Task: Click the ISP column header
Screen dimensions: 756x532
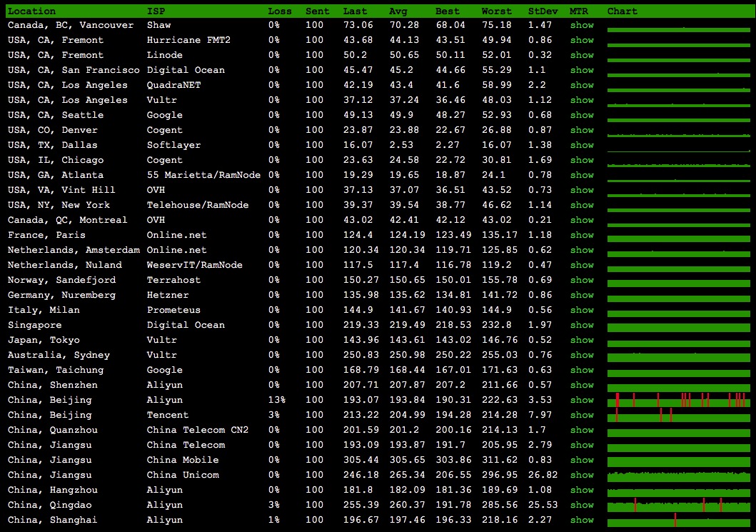Action: click(x=156, y=11)
